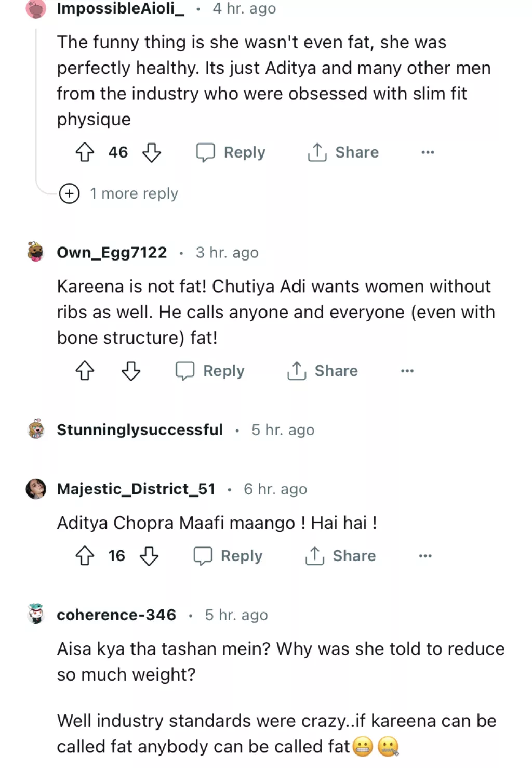Upvote Own_Egg7122's comment
This screenshot has width=532, height=768.
[85, 371]
